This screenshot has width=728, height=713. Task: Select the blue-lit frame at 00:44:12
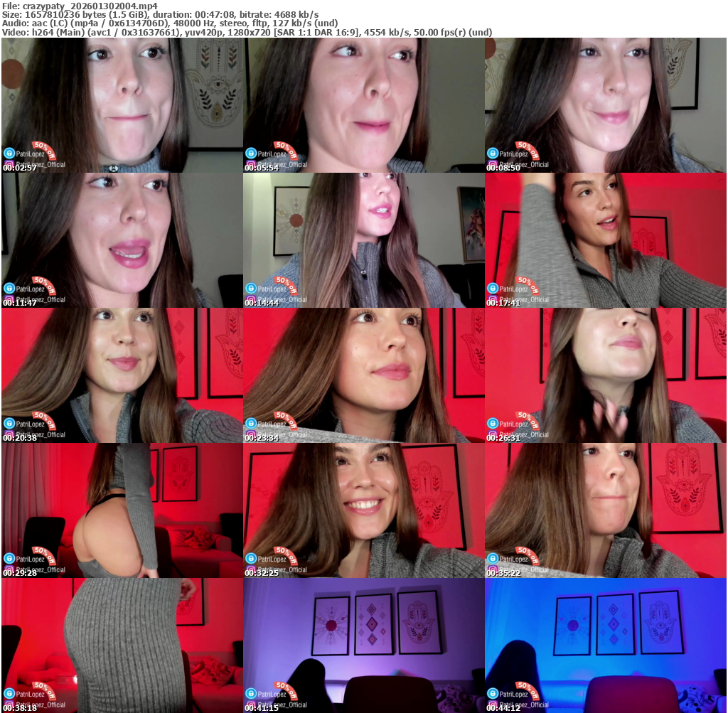606,645
